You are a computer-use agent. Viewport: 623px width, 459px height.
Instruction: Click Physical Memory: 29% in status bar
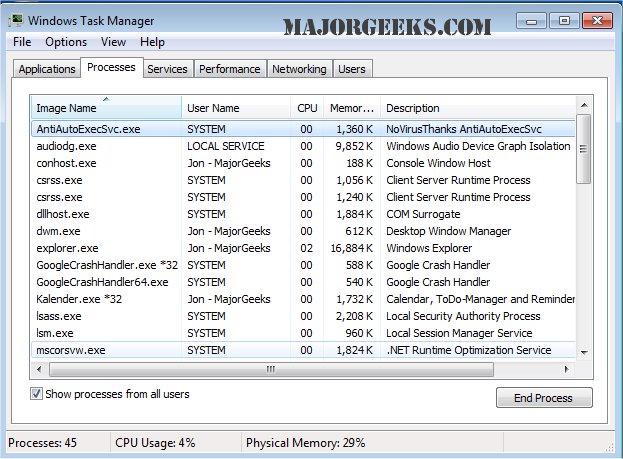point(306,443)
